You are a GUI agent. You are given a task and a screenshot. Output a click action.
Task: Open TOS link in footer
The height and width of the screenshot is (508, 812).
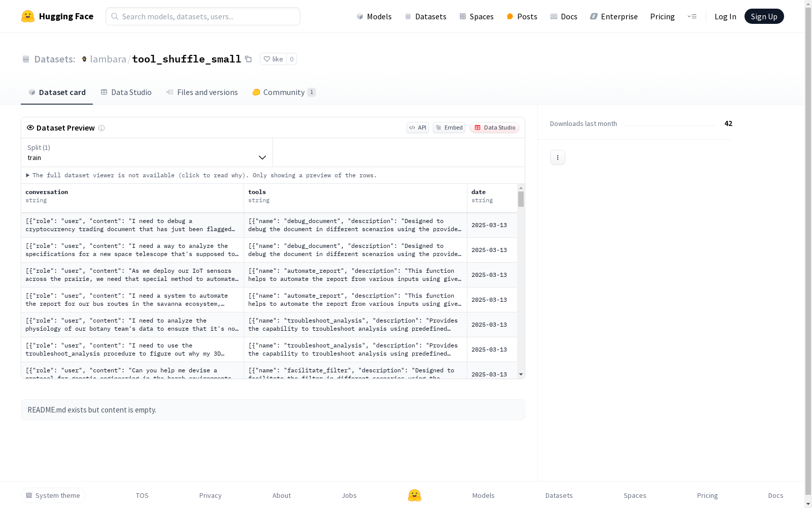click(x=142, y=495)
